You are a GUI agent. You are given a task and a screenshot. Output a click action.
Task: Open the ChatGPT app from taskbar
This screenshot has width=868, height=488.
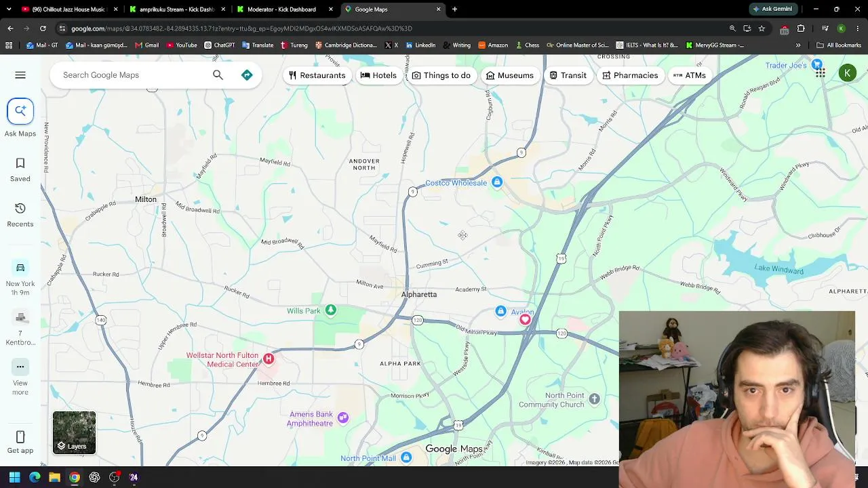click(x=94, y=477)
